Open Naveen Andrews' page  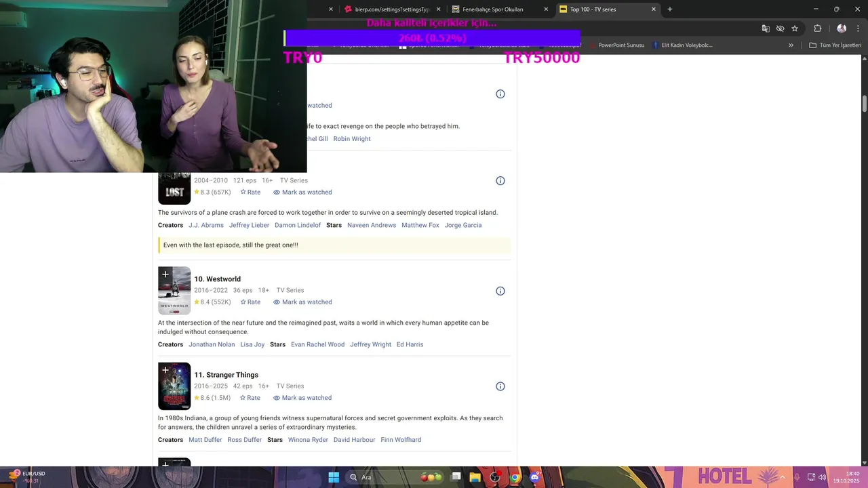click(372, 225)
